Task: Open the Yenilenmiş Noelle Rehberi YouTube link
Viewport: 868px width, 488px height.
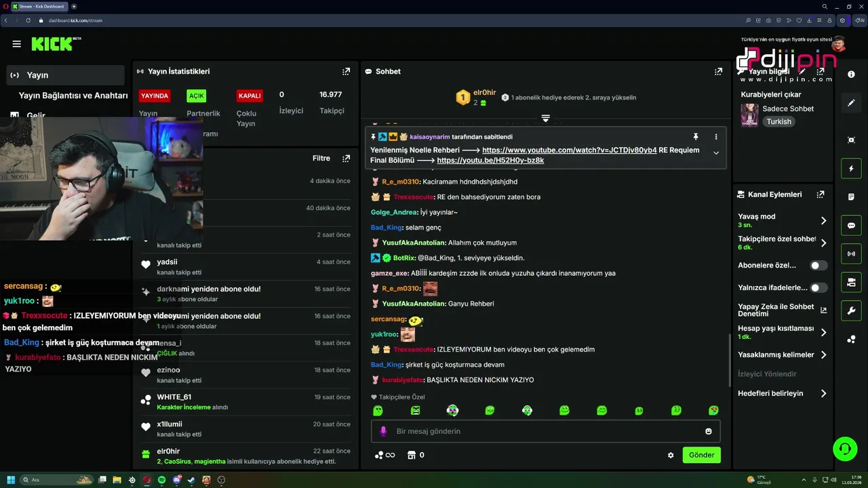Action: coord(570,150)
